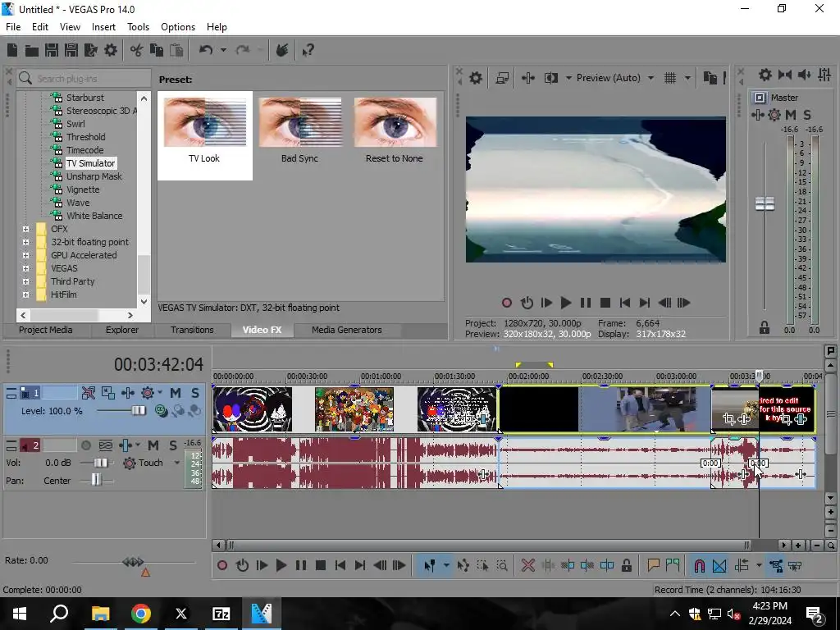Click the Cut scissors icon
Image resolution: width=840 pixels, height=630 pixels.
pyautogui.click(x=137, y=50)
